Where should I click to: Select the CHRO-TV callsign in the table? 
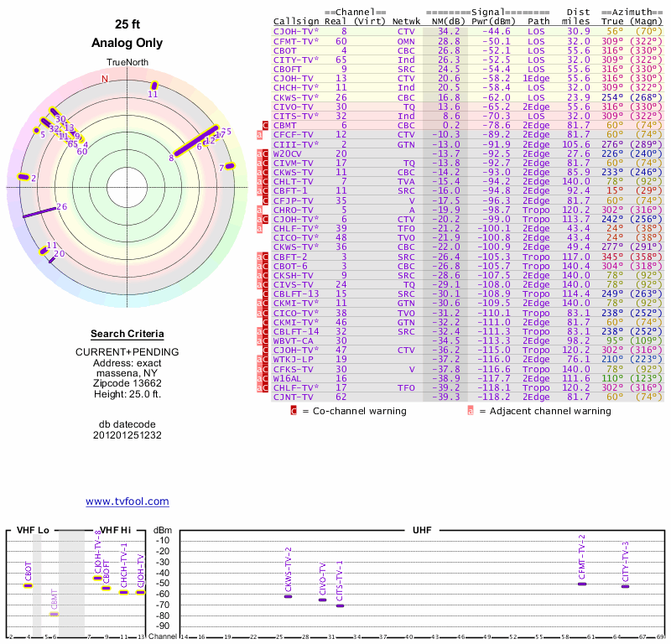coord(293,209)
